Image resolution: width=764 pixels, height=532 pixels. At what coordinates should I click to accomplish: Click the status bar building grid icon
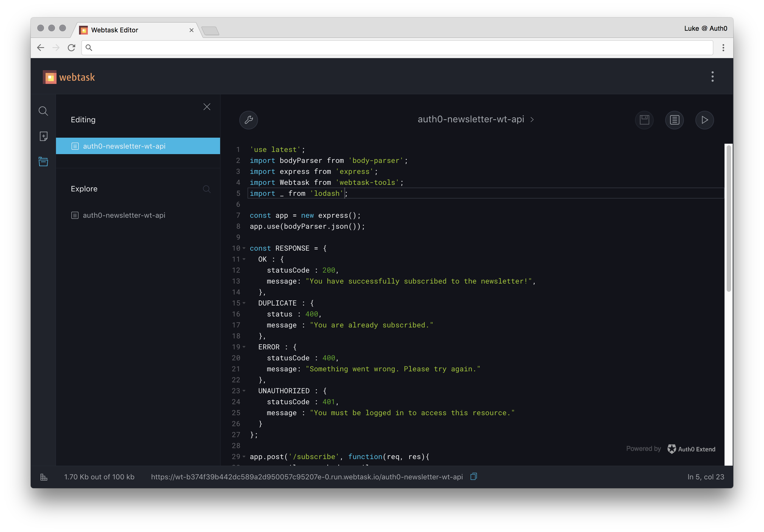point(44,477)
